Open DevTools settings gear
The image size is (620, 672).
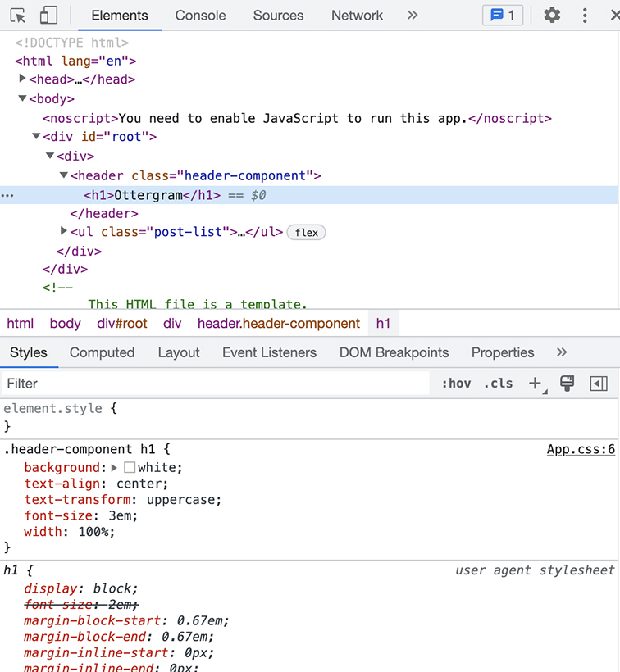pos(552,16)
